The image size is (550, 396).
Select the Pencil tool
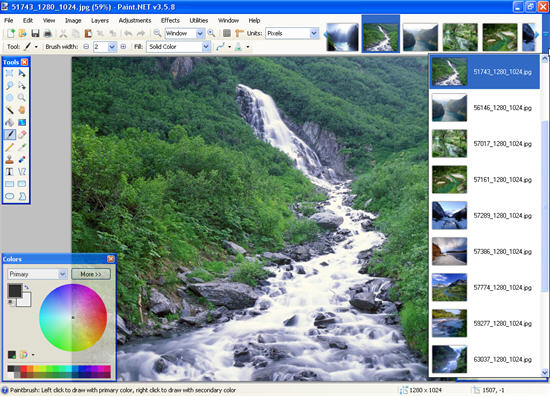(x=9, y=147)
